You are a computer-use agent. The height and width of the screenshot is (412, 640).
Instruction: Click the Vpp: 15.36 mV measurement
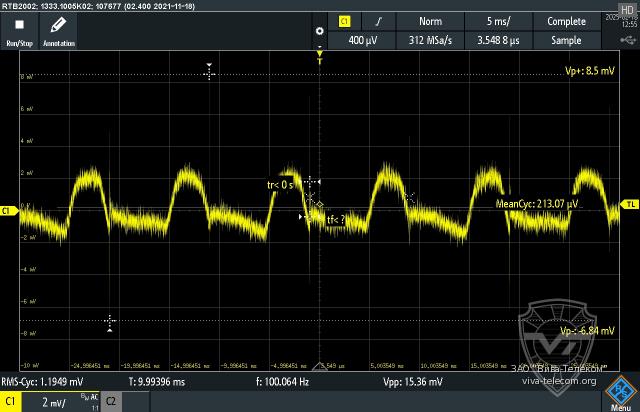(413, 382)
